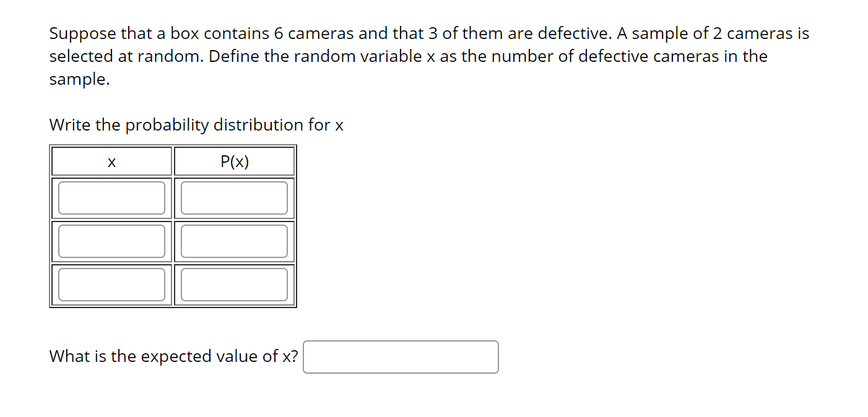This screenshot has height=417, width=868.
Task: Click the P(x) input field in the first row
Action: [234, 197]
